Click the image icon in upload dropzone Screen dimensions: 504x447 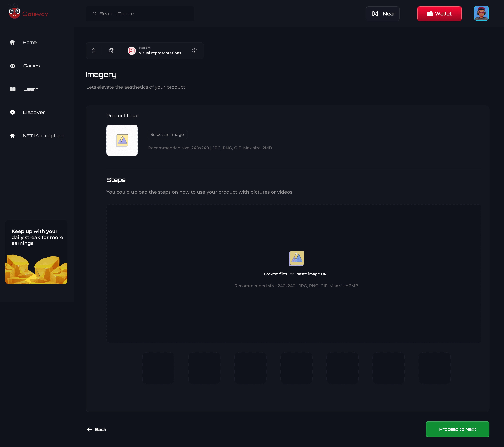(296, 258)
